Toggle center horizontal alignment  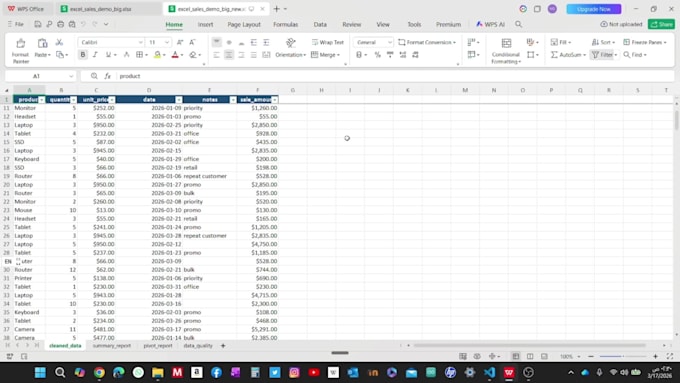tap(229, 55)
